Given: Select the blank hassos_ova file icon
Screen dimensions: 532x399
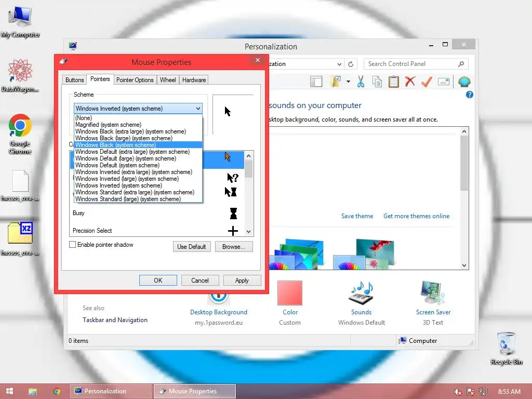Looking at the screenshot, I should 20,181.
